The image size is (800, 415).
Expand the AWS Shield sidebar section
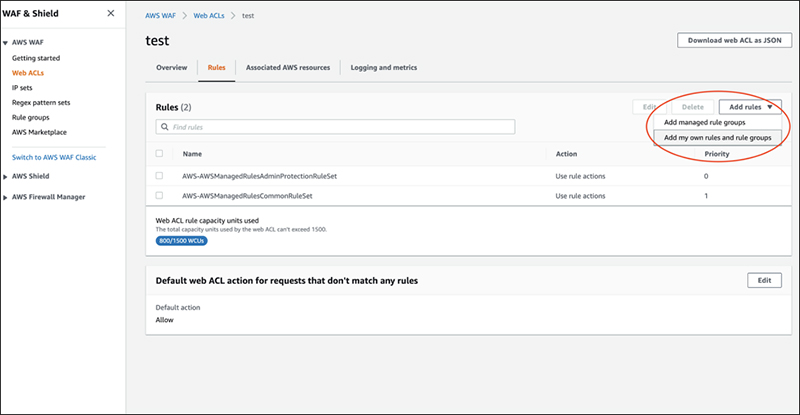5,176
